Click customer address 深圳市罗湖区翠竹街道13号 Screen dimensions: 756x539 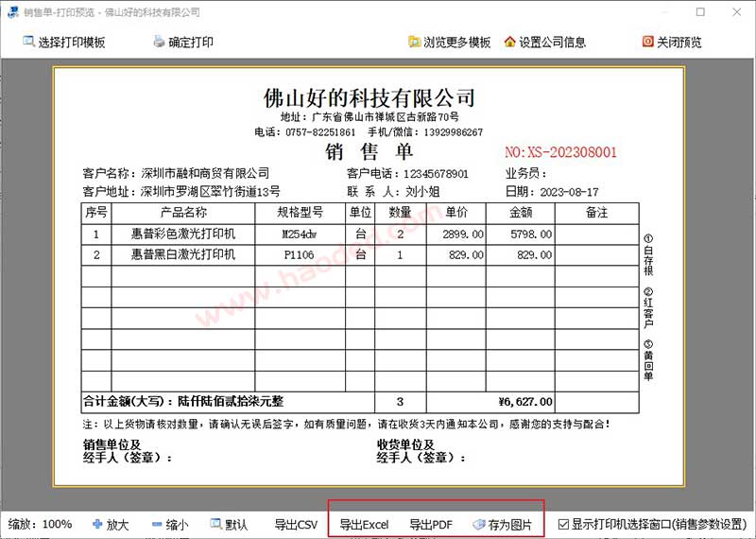[210, 192]
